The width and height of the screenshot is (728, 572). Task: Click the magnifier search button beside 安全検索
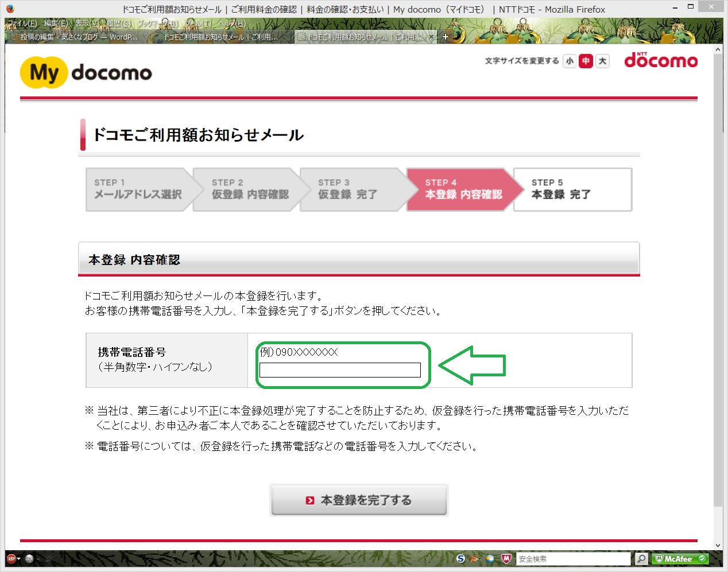pos(641,558)
